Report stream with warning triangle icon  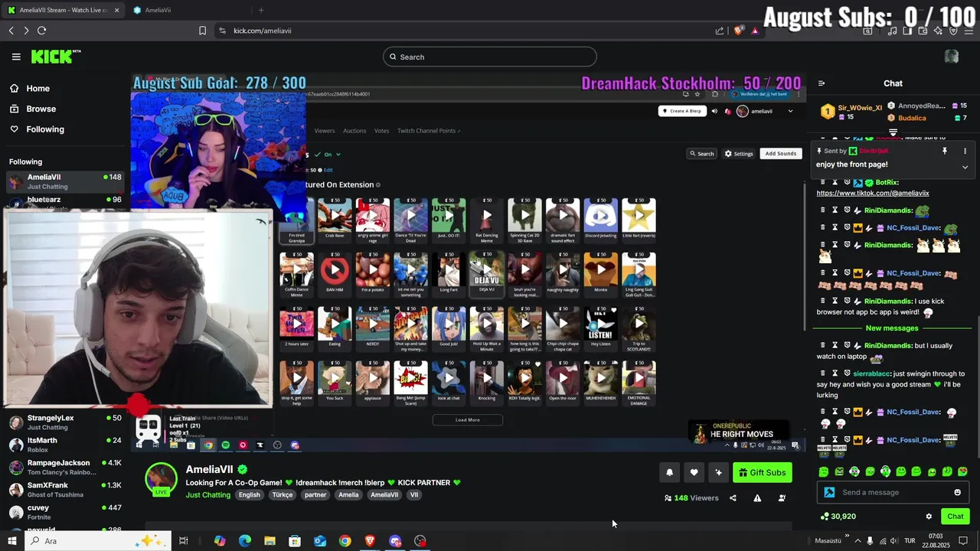757,498
